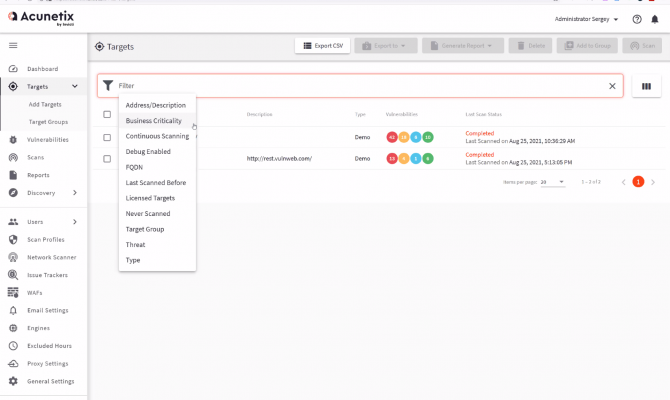
Task: Click the Delete button
Action: (530, 46)
